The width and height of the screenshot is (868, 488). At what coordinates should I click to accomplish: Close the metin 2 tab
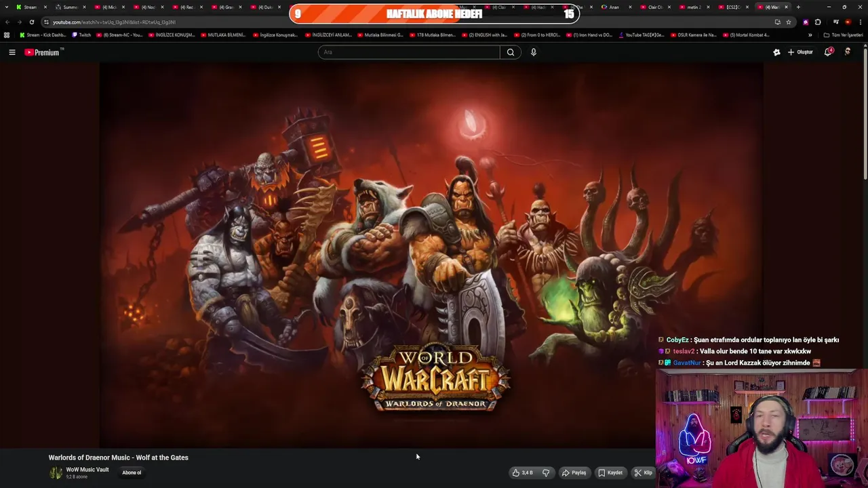click(x=709, y=7)
